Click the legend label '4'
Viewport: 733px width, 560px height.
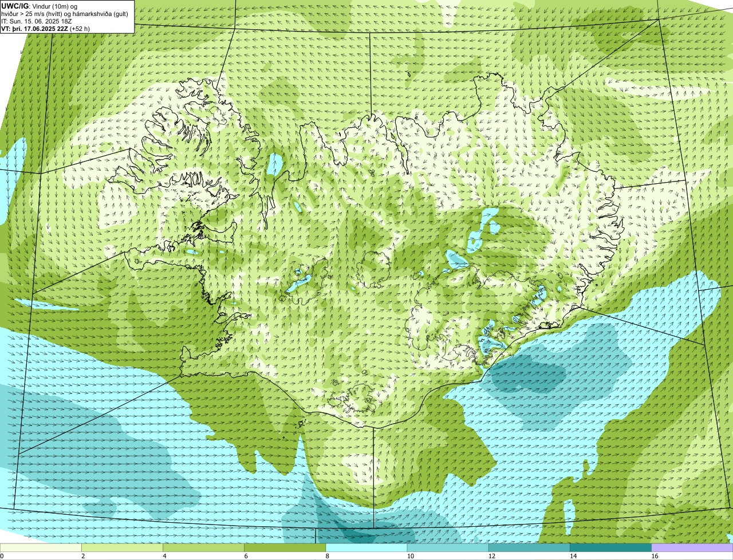click(164, 556)
